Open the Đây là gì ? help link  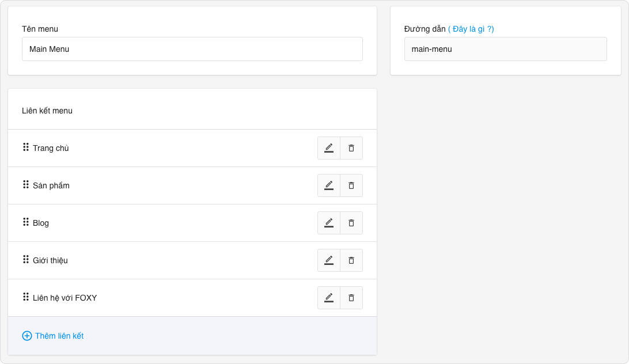pyautogui.click(x=471, y=29)
